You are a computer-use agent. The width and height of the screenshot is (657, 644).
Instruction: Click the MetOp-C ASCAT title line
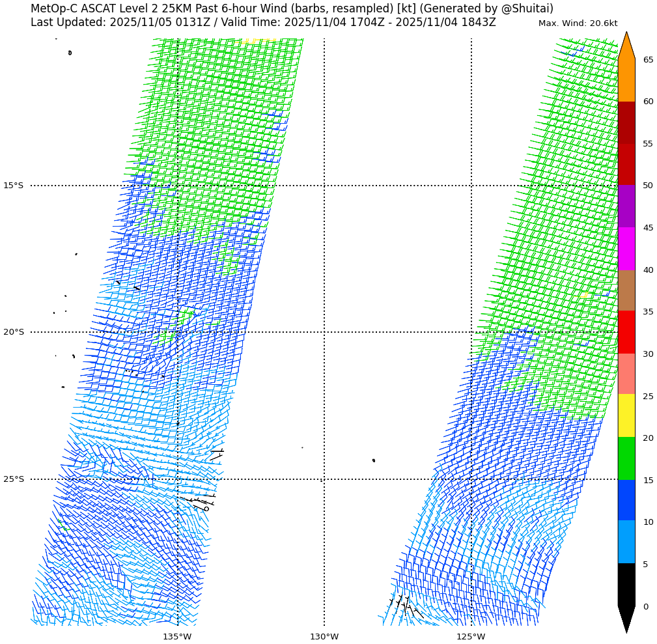(x=292, y=8)
